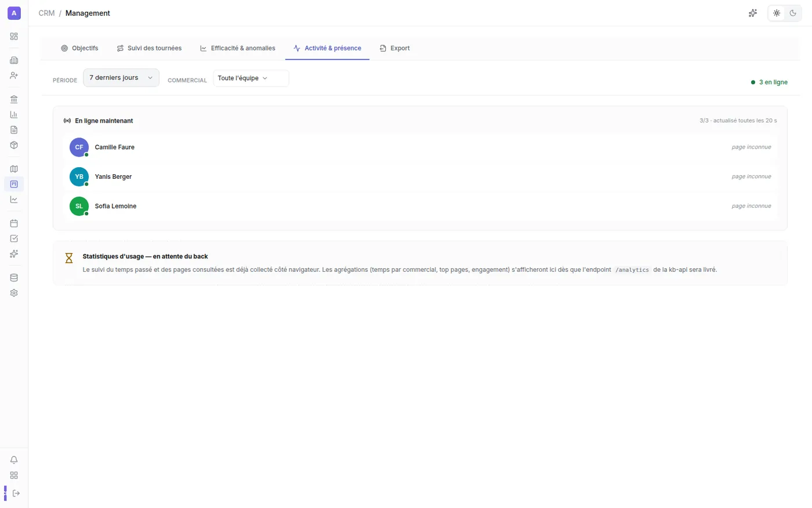Open the document file icon in sidebar
Viewport: 812px width, 508px height.
coord(14,130)
